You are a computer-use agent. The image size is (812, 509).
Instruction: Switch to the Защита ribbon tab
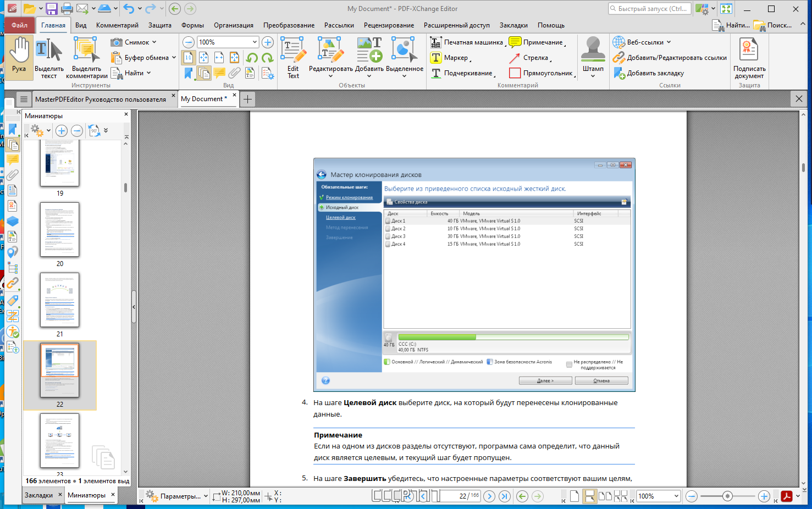tap(159, 25)
